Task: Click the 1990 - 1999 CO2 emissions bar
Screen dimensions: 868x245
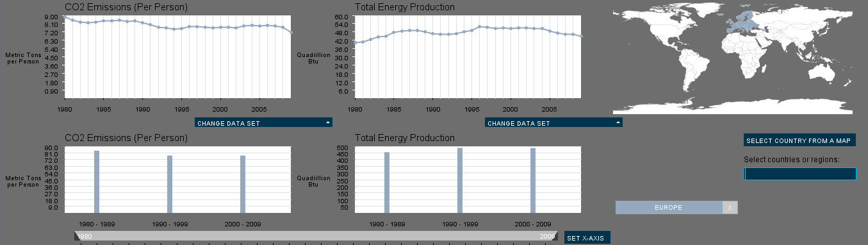Action: pyautogui.click(x=170, y=184)
